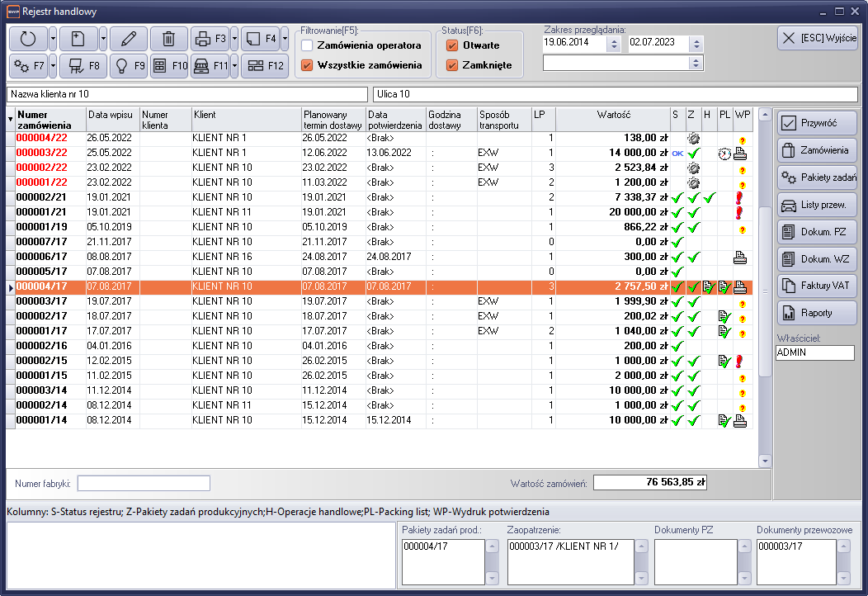The height and width of the screenshot is (596, 868).
Task: Toggle the Zamknięte status checkbox
Action: (451, 65)
